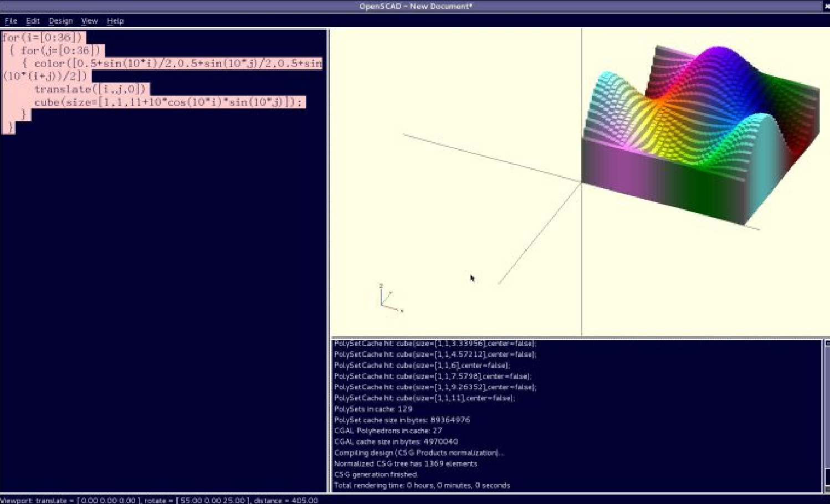Place cursor in the cube(size= code line

point(166,102)
